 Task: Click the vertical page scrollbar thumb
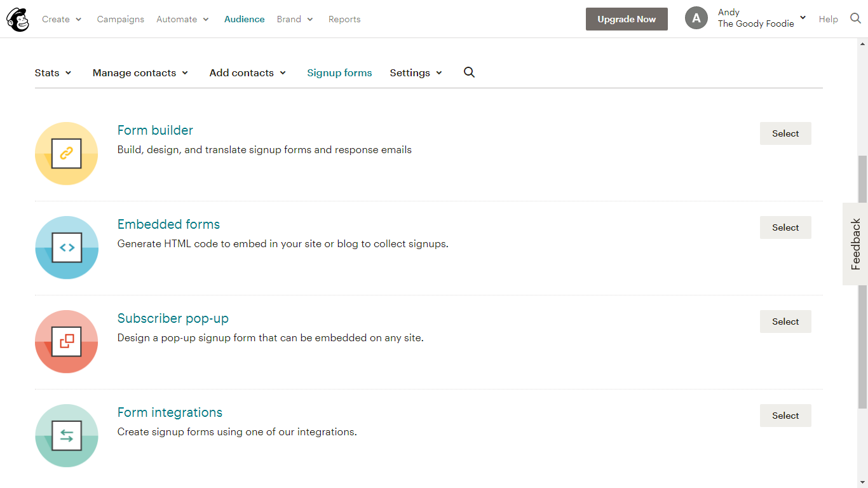862,281
